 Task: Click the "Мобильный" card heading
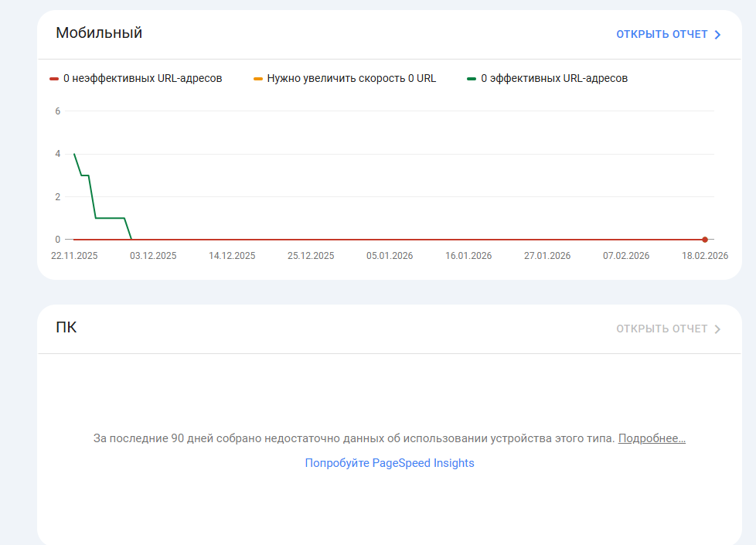click(99, 32)
